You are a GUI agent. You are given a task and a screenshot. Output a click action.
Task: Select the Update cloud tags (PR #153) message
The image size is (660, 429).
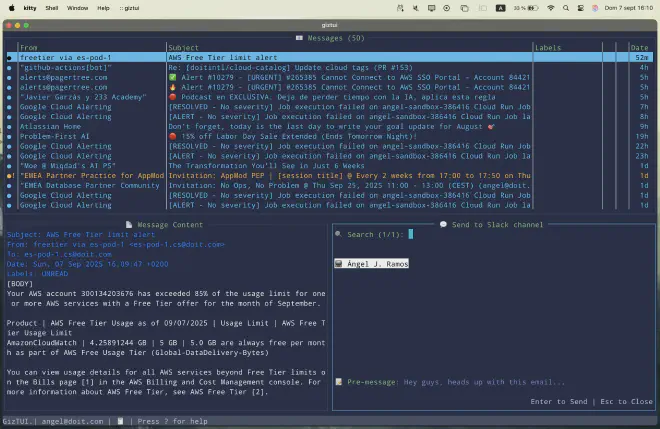click(330, 67)
